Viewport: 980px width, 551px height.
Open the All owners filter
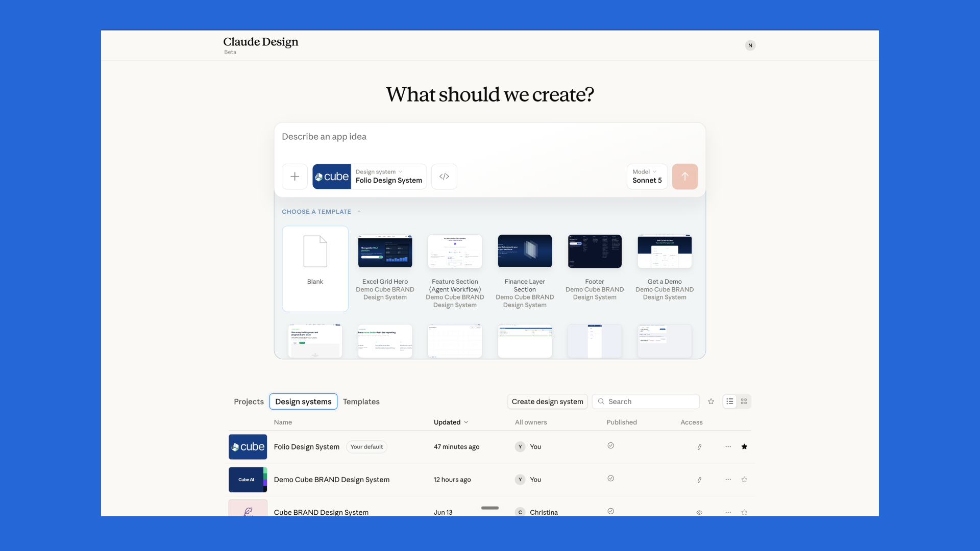pyautogui.click(x=531, y=422)
